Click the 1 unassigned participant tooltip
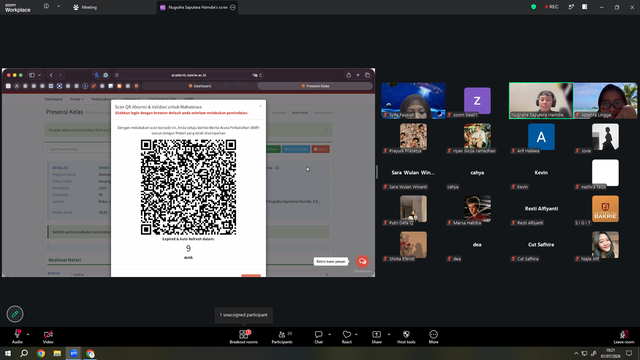 244,315
